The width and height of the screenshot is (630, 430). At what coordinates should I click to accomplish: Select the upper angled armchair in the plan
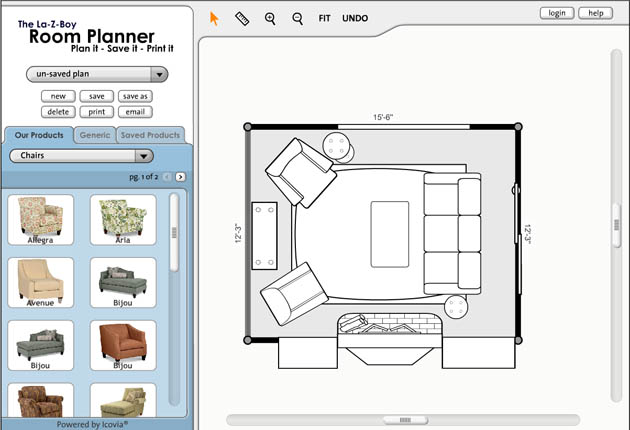click(x=301, y=173)
